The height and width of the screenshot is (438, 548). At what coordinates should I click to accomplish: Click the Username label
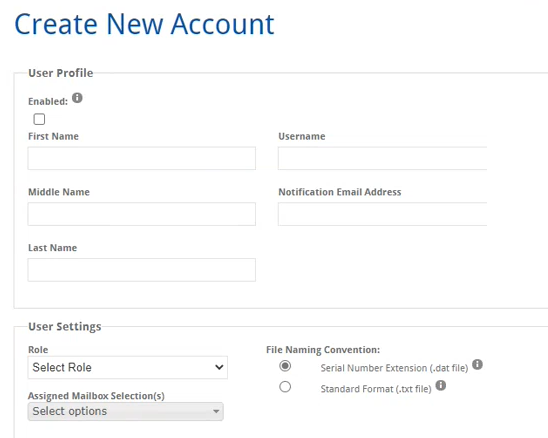[302, 136]
